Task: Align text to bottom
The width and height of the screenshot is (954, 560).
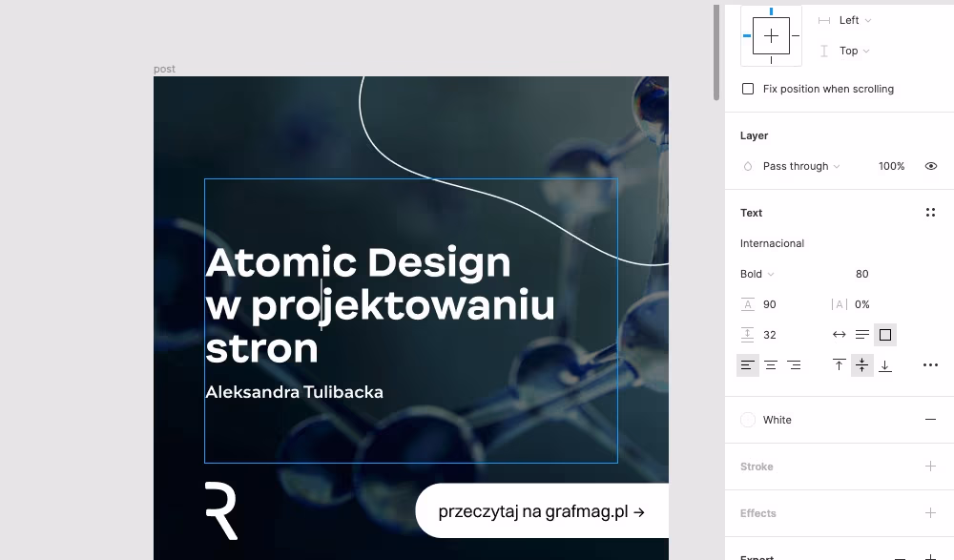Action: click(885, 365)
